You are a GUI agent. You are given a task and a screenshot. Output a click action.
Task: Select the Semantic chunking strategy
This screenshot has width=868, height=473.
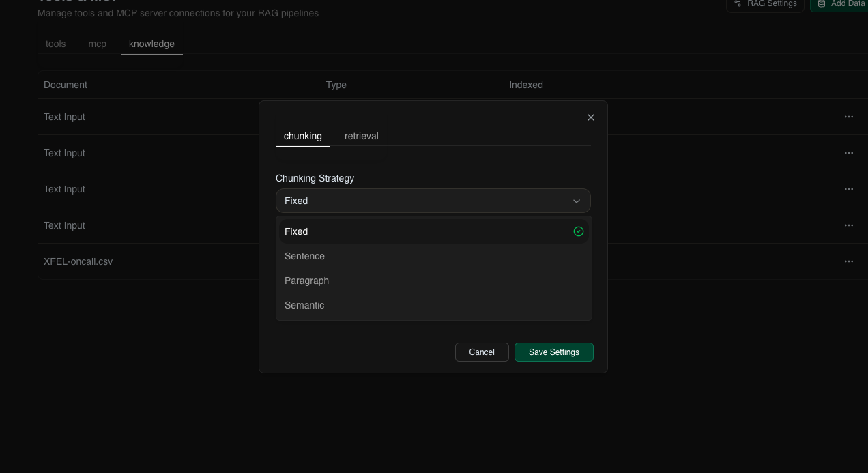tap(304, 305)
